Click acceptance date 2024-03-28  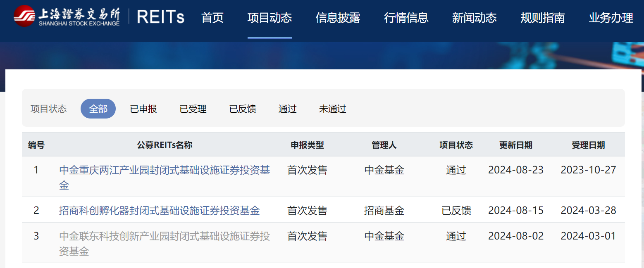tap(588, 211)
